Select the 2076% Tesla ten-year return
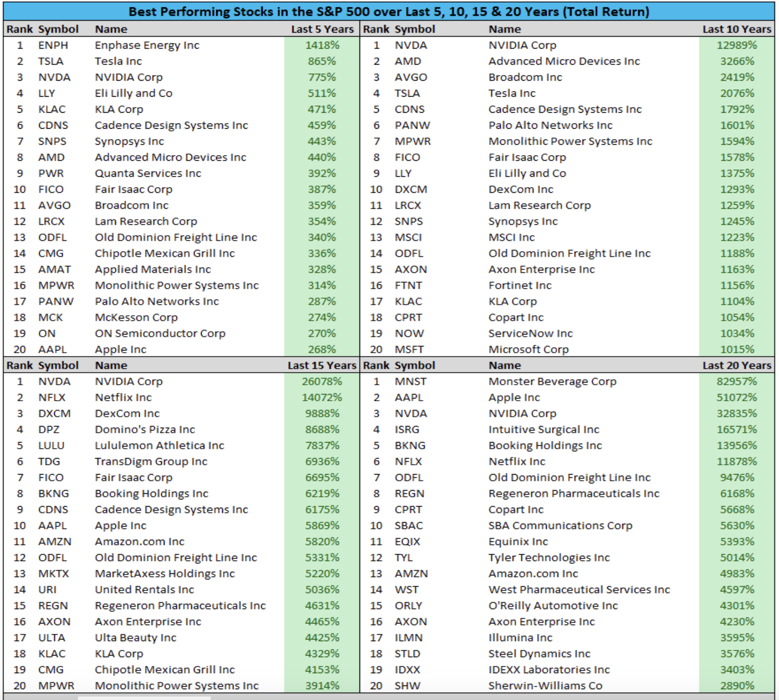Image resolution: width=779 pixels, height=700 pixels. point(737,93)
